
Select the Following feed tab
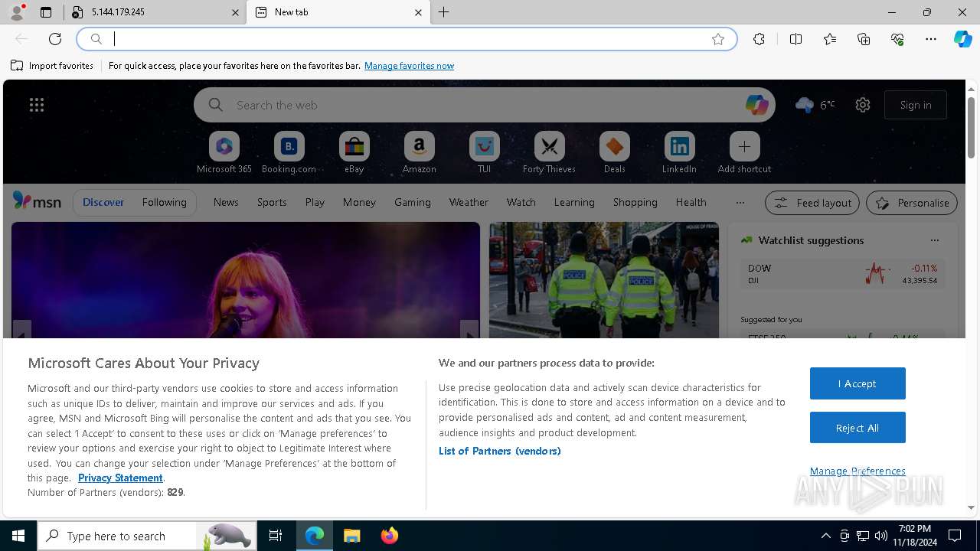(x=164, y=202)
